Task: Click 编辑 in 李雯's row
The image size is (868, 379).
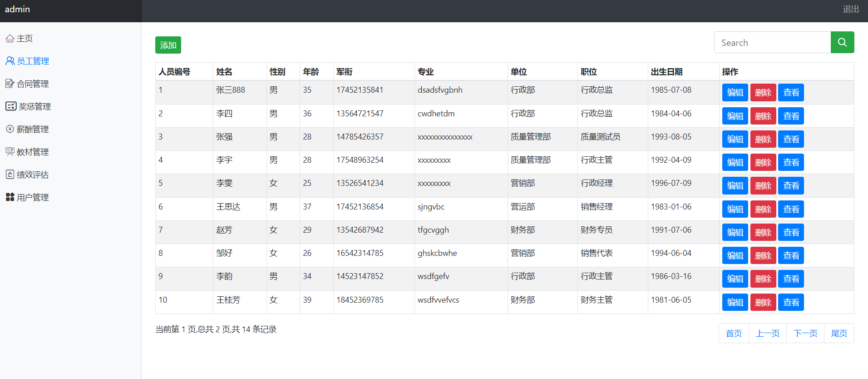Action: tap(735, 185)
